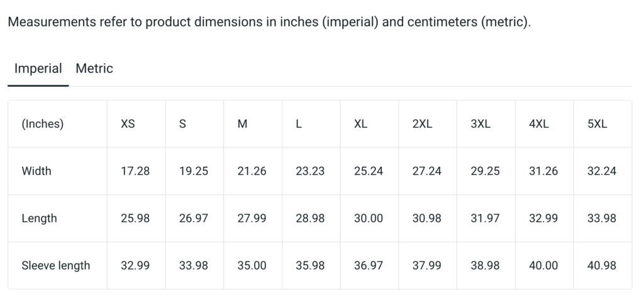Viewport: 644px width, 308px height.
Task: Select the 2XL column header
Action: tap(422, 124)
